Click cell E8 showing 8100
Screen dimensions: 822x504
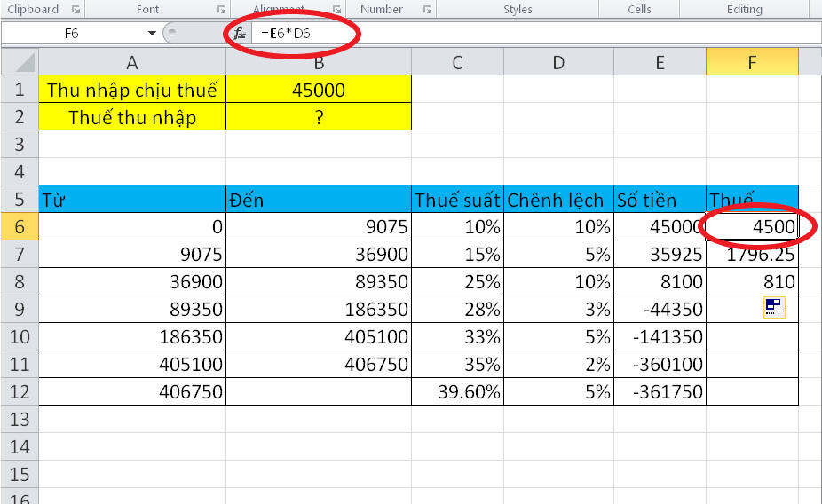(x=660, y=281)
